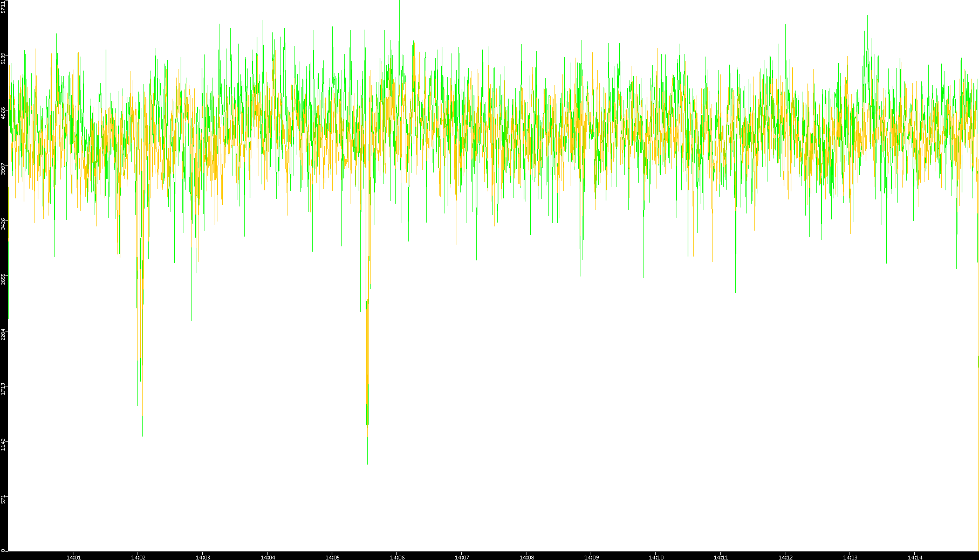Select the 571 value axis label
The image size is (979, 560).
3,499
